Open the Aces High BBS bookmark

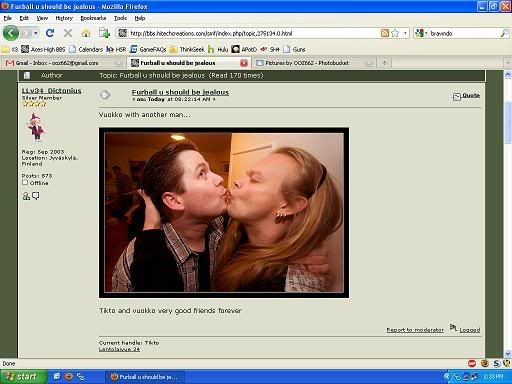tap(43, 49)
